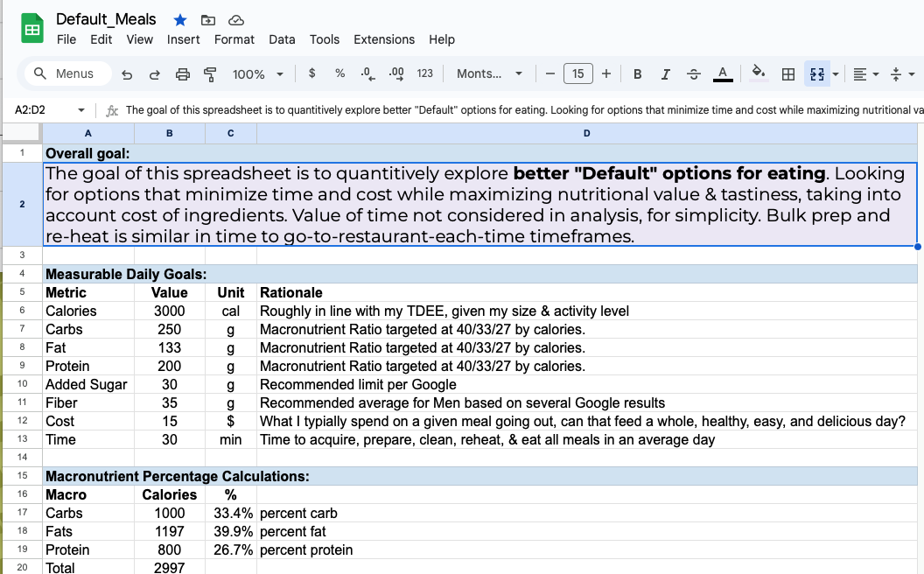Click the A2:D2 name box

point(44,110)
